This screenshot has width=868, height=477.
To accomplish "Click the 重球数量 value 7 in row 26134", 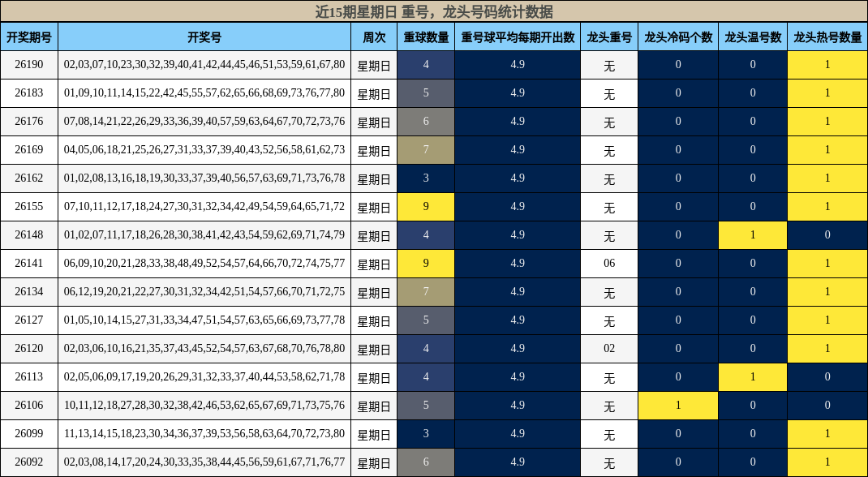I will [426, 292].
